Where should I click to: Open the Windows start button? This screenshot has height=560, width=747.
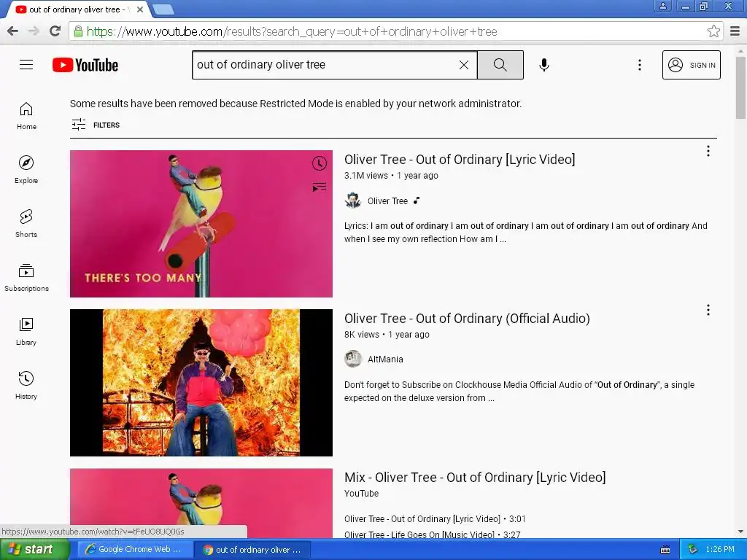35,550
